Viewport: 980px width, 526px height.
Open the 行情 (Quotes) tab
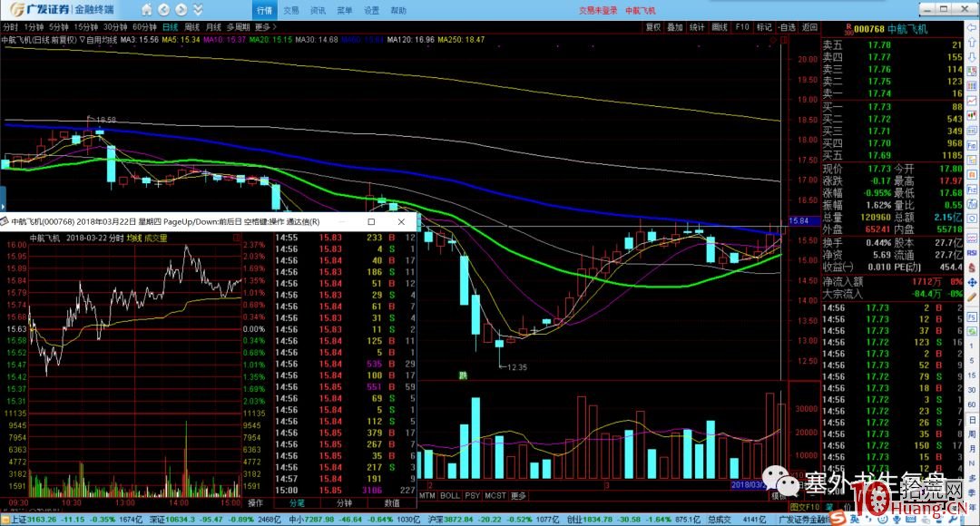pyautogui.click(x=264, y=11)
